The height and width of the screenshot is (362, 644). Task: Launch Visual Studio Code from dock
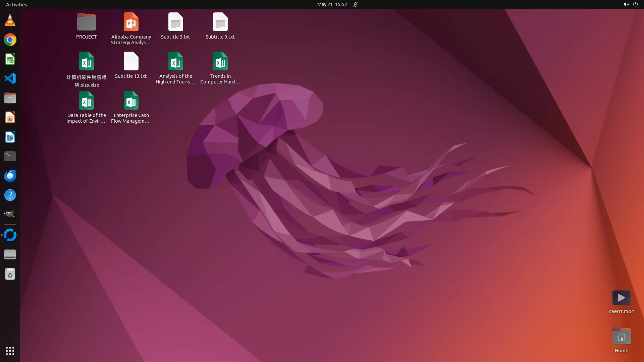point(10,79)
